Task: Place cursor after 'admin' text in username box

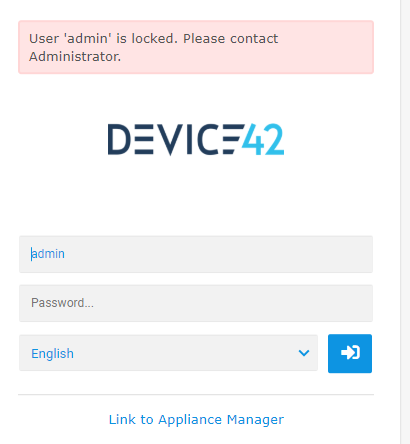Action: tap(65, 254)
